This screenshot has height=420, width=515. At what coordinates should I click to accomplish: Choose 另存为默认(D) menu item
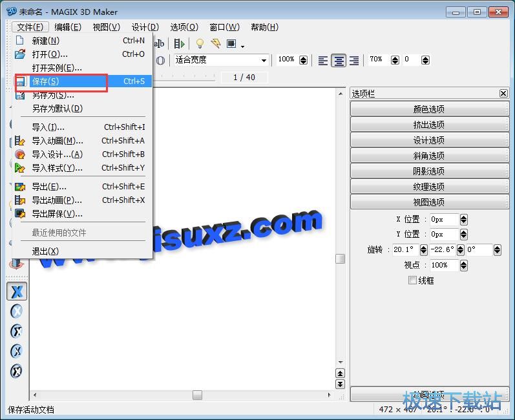pyautogui.click(x=83, y=109)
